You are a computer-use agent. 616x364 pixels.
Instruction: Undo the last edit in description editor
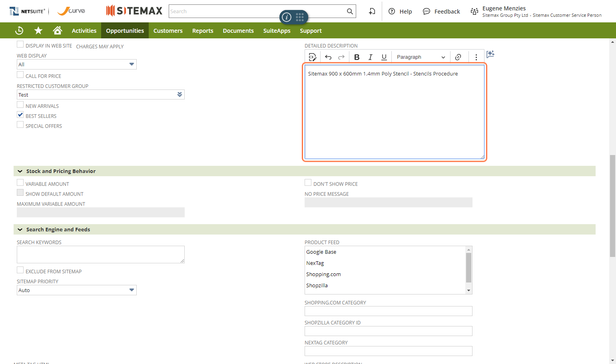coord(328,57)
